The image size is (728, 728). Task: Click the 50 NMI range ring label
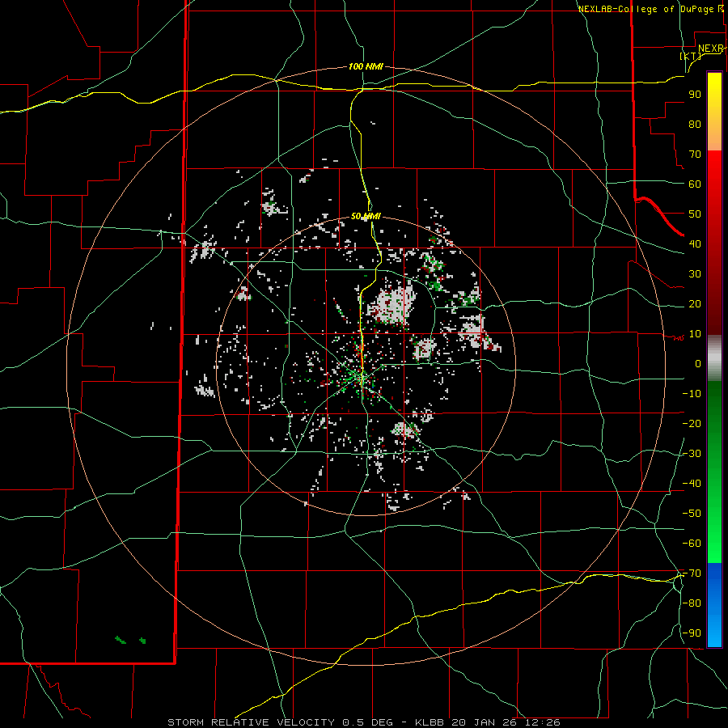click(x=366, y=216)
